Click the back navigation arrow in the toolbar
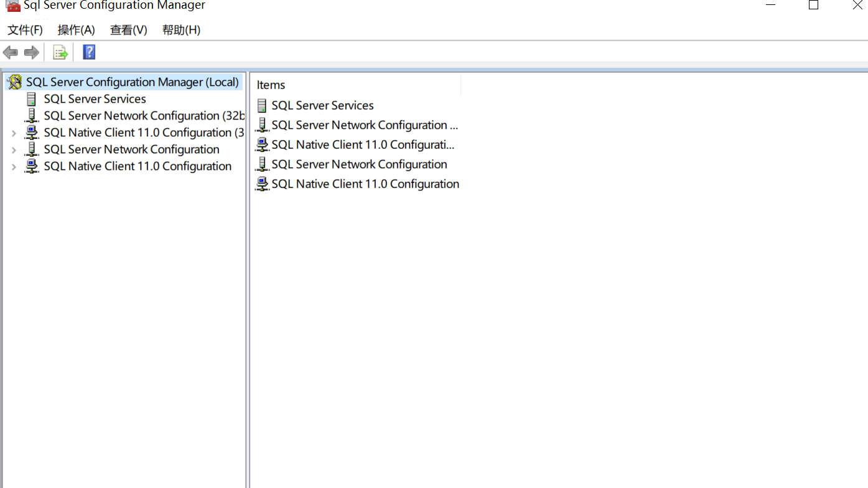This screenshot has height=488, width=868. [x=10, y=52]
